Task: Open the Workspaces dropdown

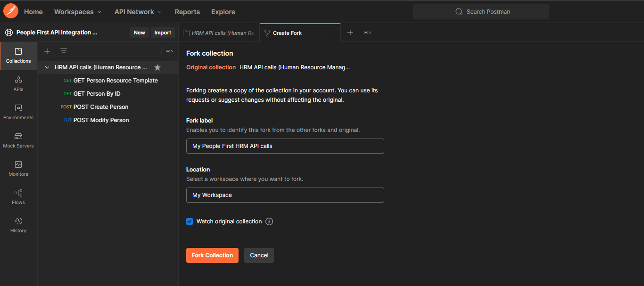Action: coord(78,11)
